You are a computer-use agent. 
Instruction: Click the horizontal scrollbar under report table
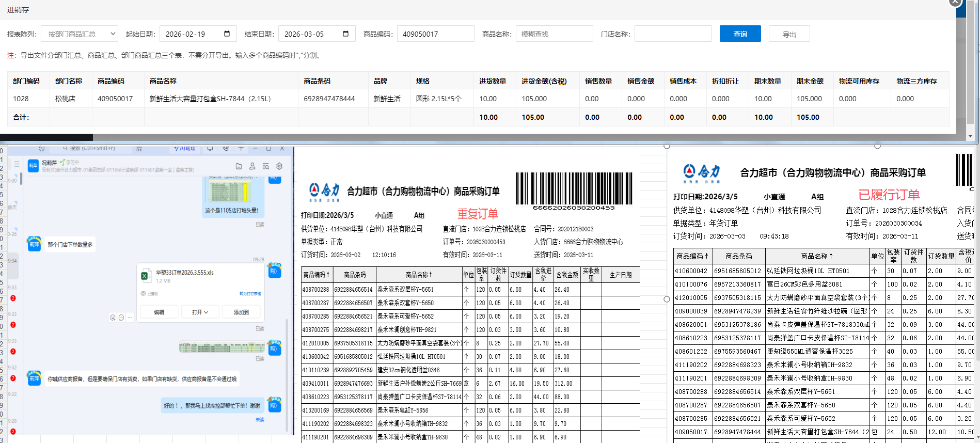click(x=46, y=137)
